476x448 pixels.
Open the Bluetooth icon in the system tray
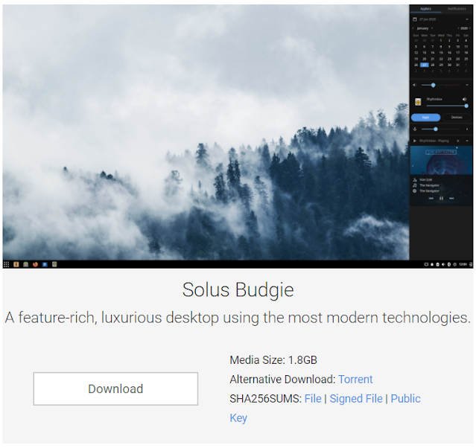(449, 264)
